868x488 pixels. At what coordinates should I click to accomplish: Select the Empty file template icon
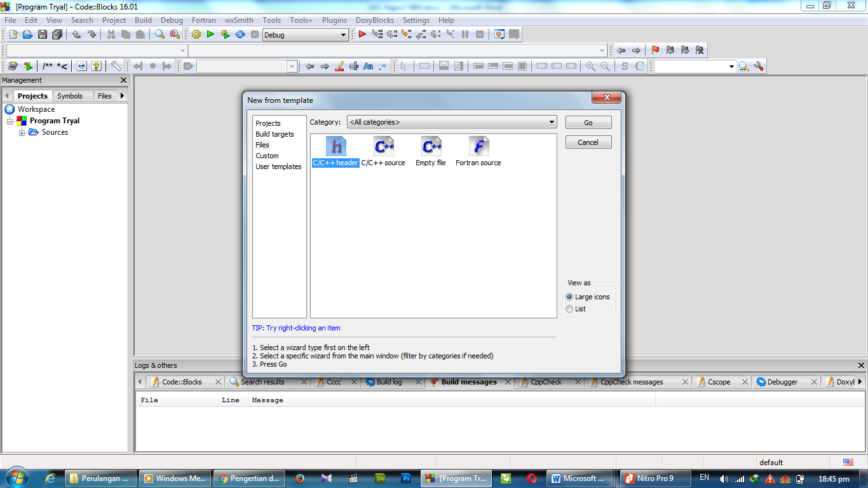click(430, 146)
